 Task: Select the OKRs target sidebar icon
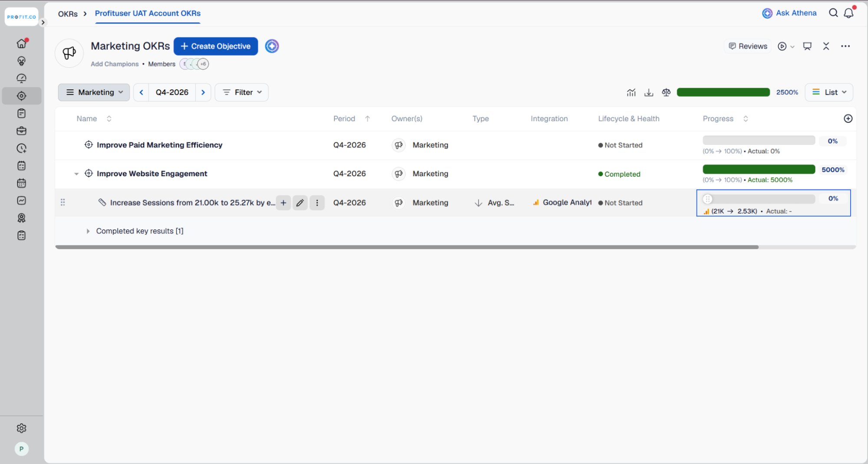[21, 96]
